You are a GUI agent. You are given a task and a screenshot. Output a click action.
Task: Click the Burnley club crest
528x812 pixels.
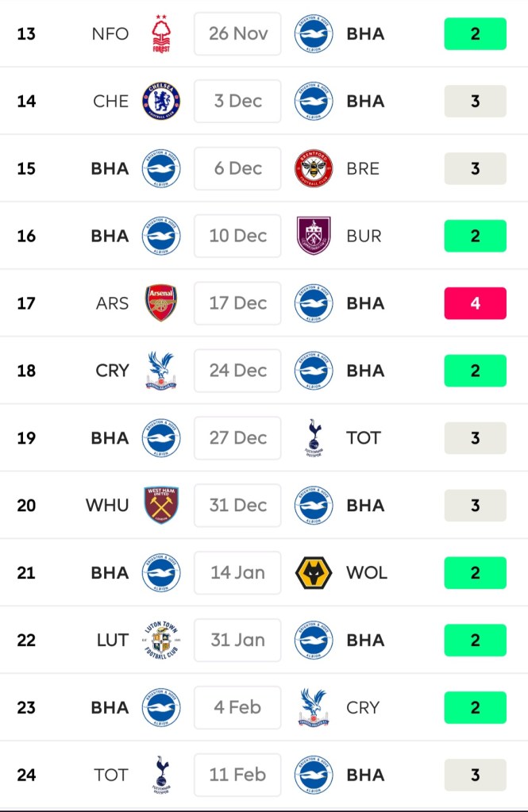[x=314, y=236]
